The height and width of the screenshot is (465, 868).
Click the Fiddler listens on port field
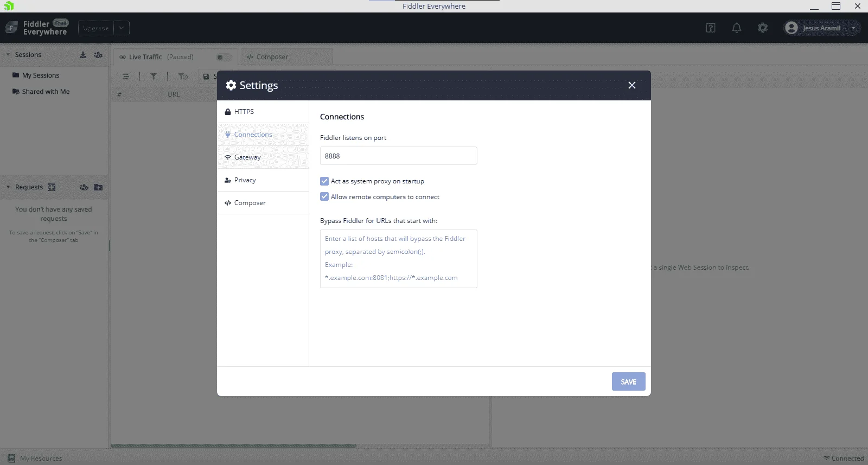pos(399,156)
